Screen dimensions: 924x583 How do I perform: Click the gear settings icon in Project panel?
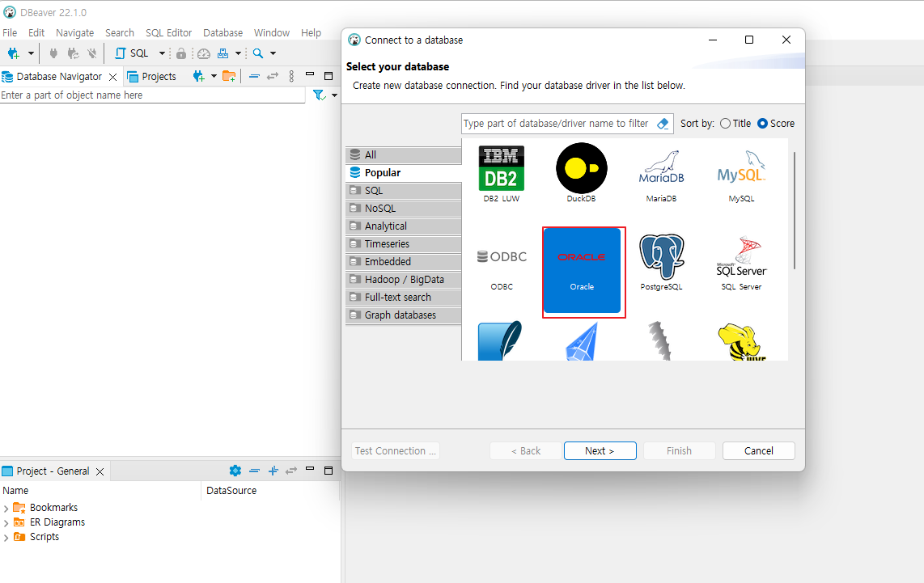coord(235,471)
